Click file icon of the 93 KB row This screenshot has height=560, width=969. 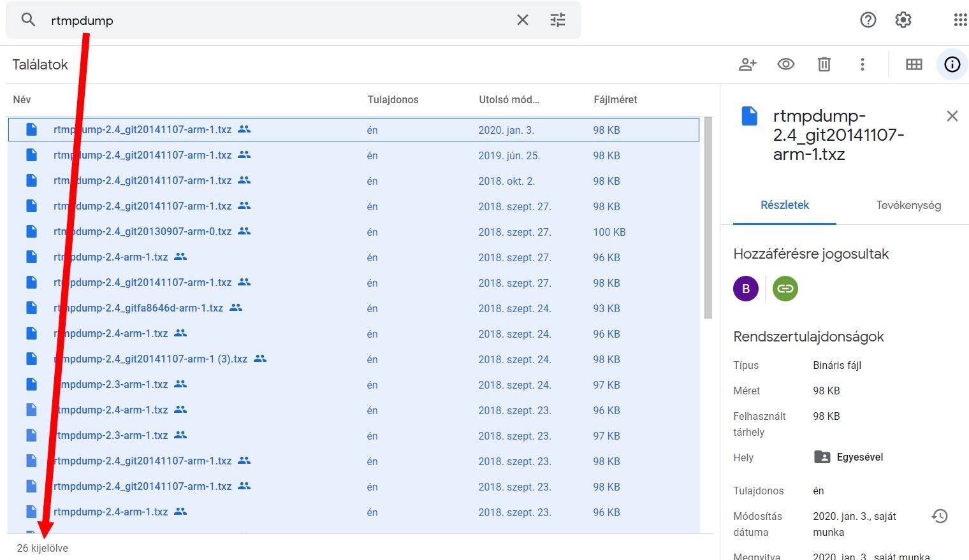(x=31, y=308)
